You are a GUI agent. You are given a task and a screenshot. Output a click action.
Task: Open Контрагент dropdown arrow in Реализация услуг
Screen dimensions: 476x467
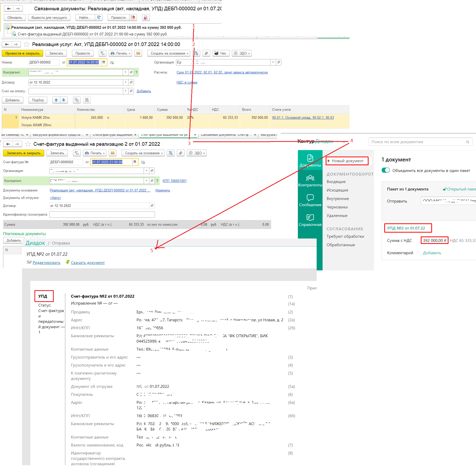tap(125, 72)
